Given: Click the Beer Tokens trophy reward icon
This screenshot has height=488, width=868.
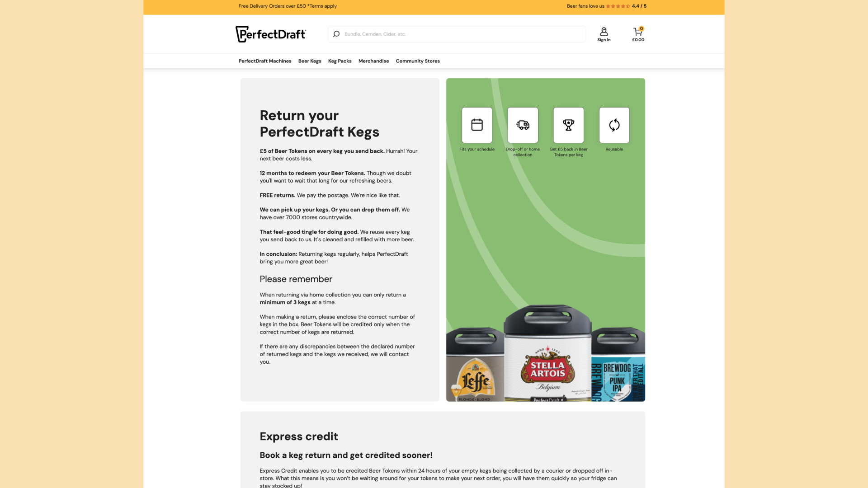Looking at the screenshot, I should (x=568, y=125).
